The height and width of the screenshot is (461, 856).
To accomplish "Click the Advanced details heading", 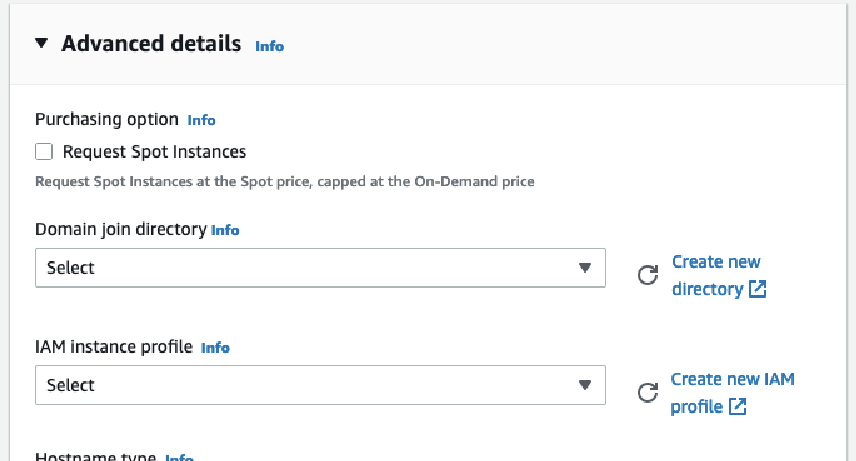I will (x=151, y=43).
